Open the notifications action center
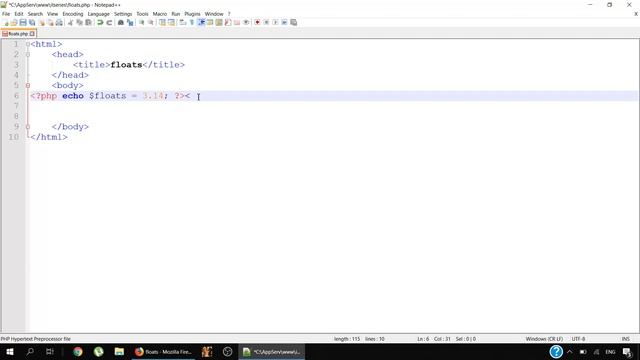This screenshot has height=360, width=640. [627, 352]
